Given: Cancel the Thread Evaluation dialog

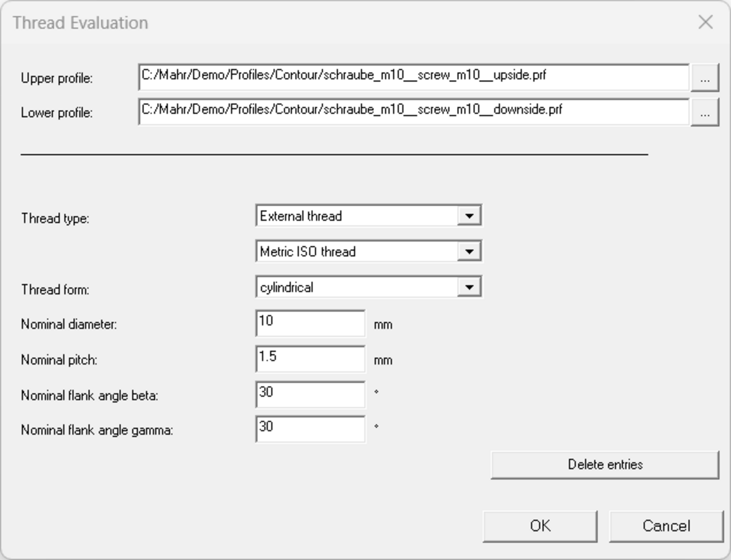Looking at the screenshot, I should coord(666,525).
